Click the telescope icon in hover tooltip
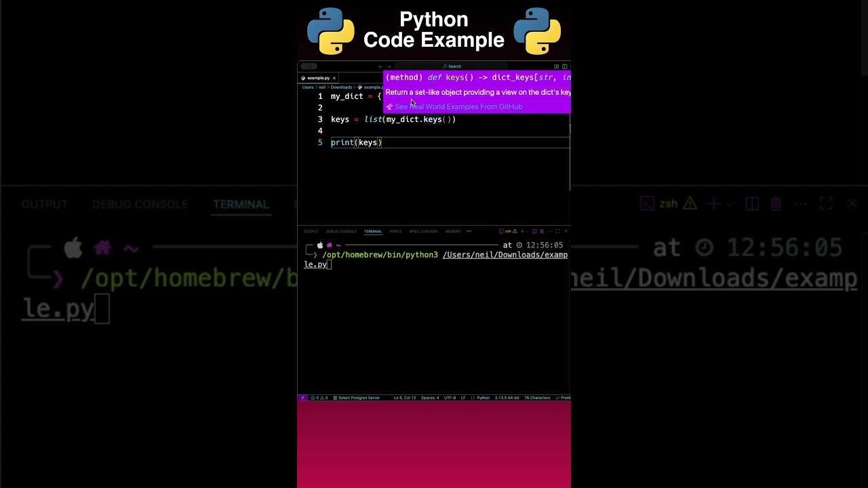The image size is (868, 488). point(389,106)
